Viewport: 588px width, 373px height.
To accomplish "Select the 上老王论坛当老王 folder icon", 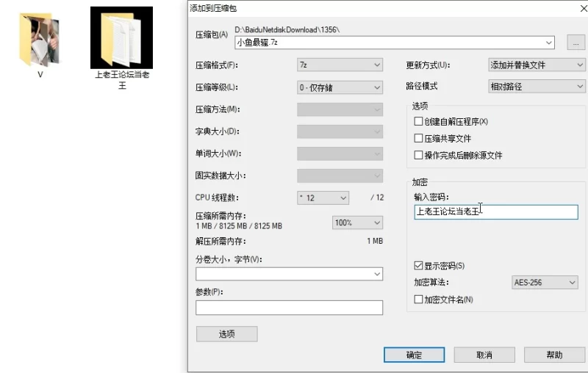I will pos(121,38).
